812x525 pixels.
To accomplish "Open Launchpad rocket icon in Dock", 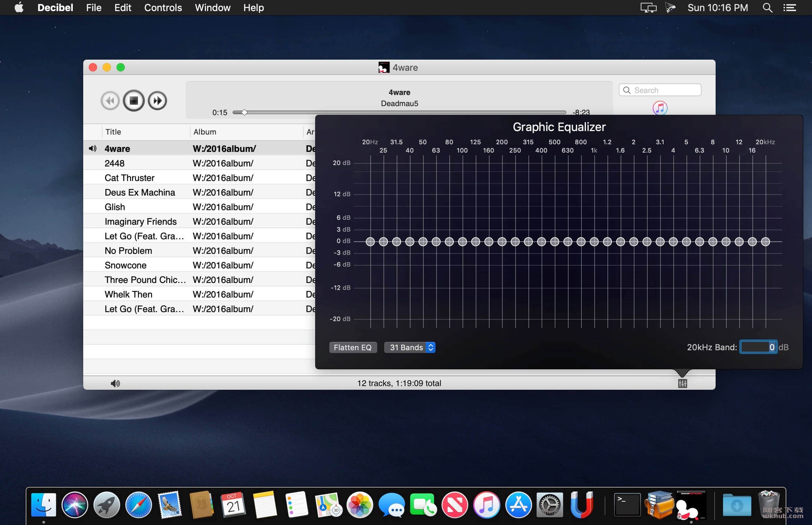I will (x=106, y=505).
